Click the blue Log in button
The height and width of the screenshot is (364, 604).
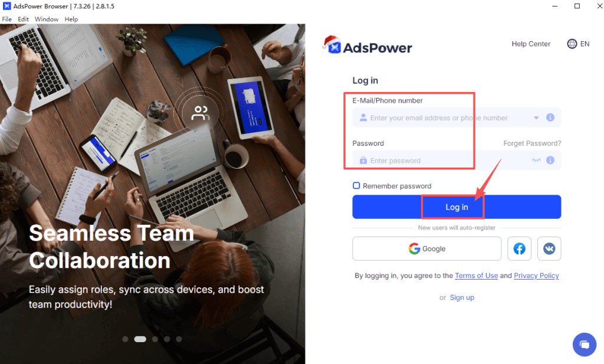[x=457, y=207]
